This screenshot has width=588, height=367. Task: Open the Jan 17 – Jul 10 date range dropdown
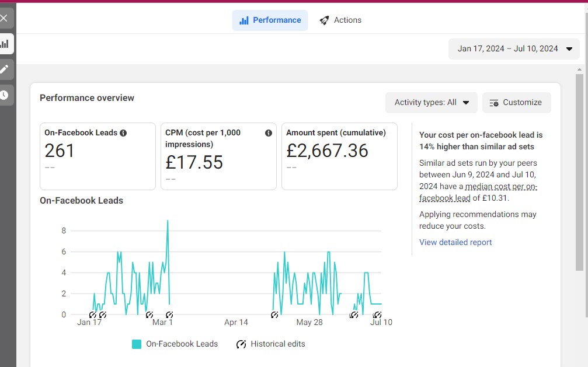(x=514, y=49)
